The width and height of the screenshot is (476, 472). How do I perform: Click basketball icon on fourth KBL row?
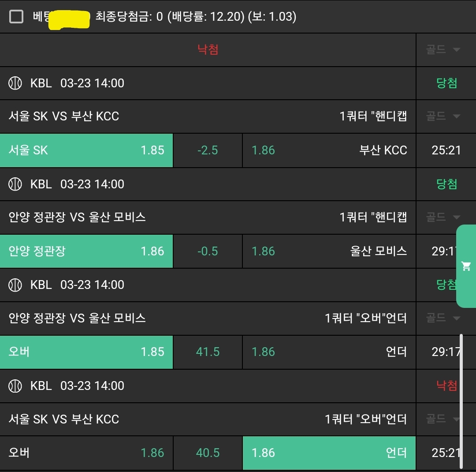click(x=15, y=386)
